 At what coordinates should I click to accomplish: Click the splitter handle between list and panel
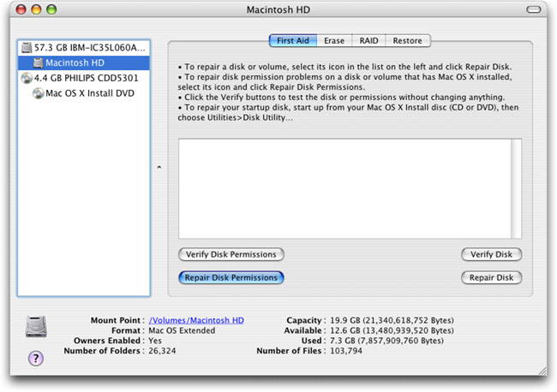tap(159, 167)
